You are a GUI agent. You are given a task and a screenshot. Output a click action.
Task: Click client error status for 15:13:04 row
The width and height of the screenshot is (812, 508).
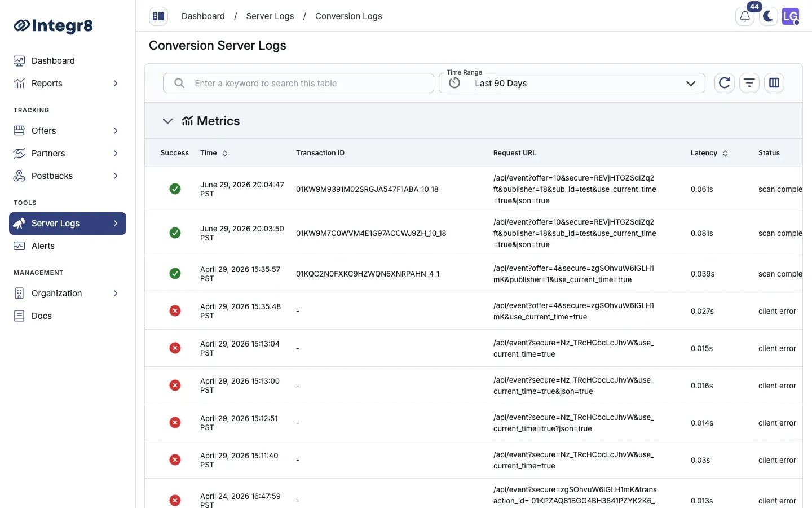pos(777,348)
